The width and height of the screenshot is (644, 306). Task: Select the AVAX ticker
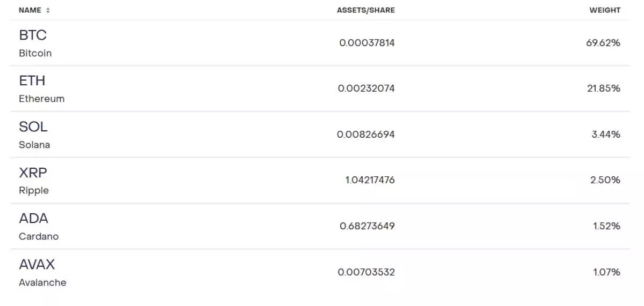coord(37,264)
